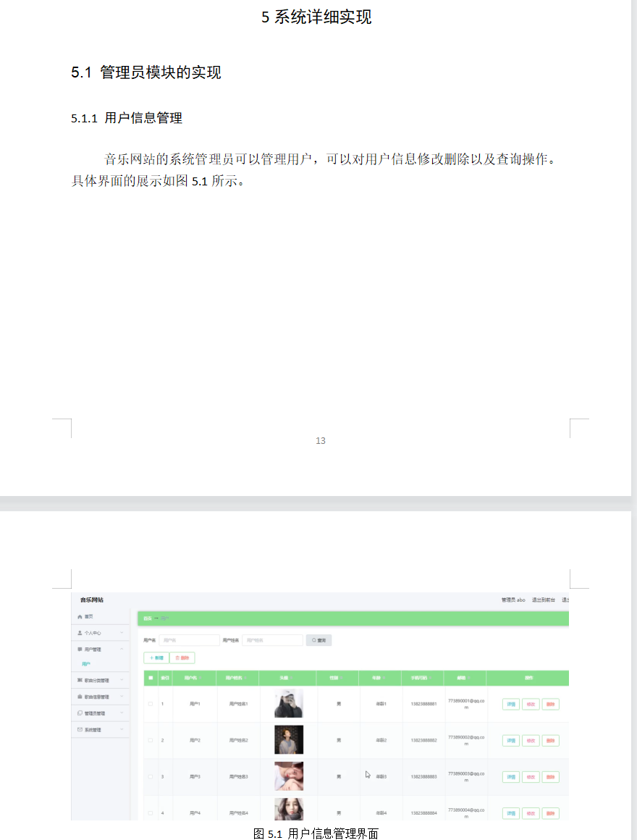Expand the 系统管理 submenu

point(122,730)
